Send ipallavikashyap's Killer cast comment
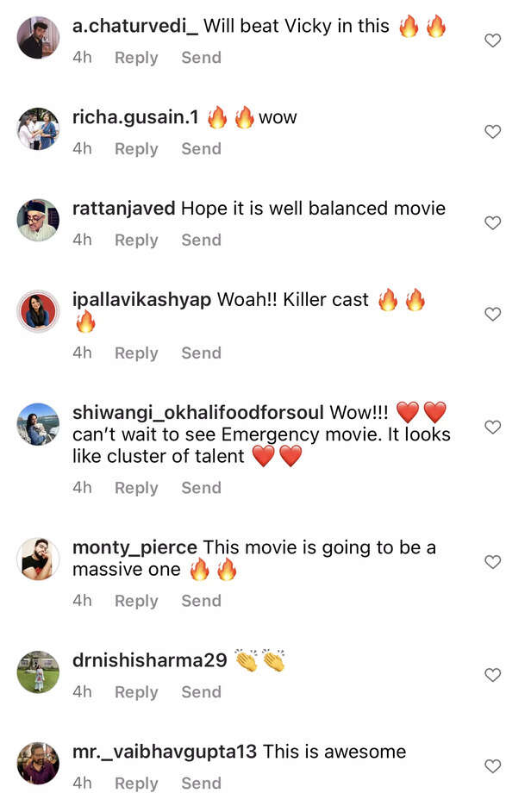 coord(201,353)
